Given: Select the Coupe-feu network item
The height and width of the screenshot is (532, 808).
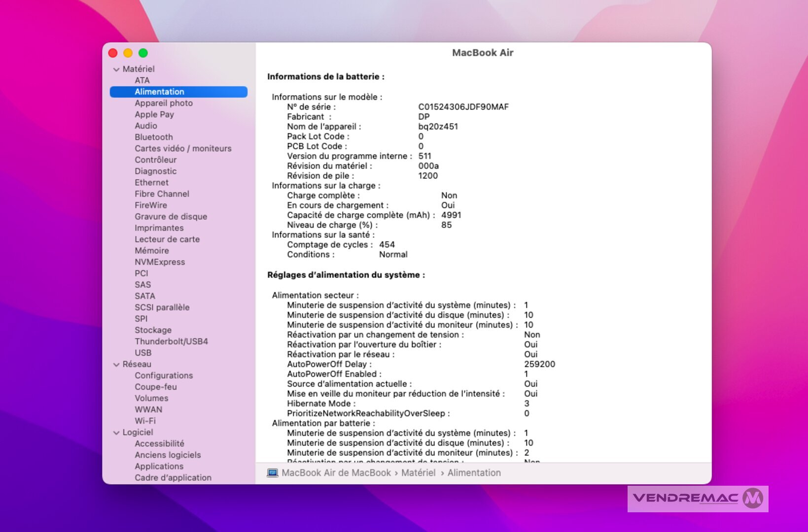Looking at the screenshot, I should click(x=155, y=387).
